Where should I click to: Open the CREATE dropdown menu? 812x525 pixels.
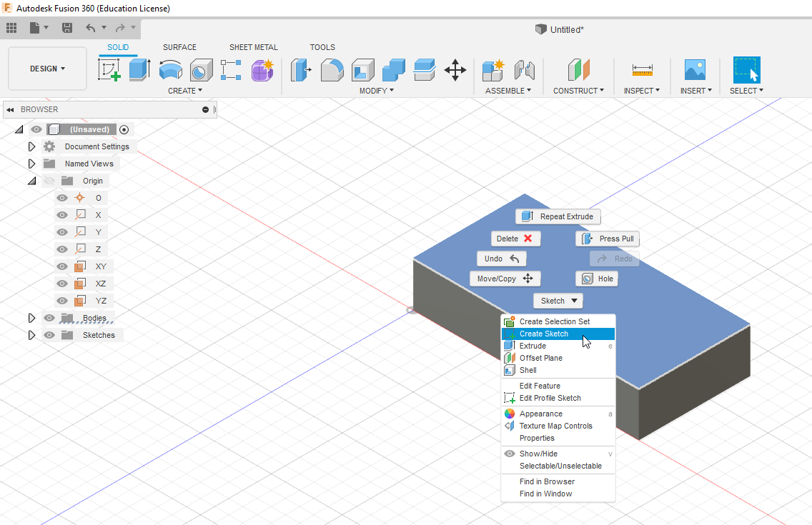(x=185, y=91)
